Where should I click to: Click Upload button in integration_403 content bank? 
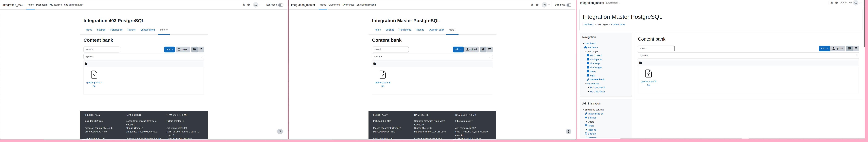[183, 50]
